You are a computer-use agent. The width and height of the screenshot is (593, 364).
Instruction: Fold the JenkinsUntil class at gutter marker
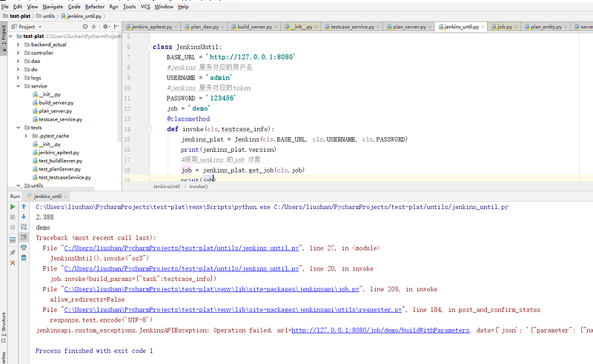(x=149, y=47)
